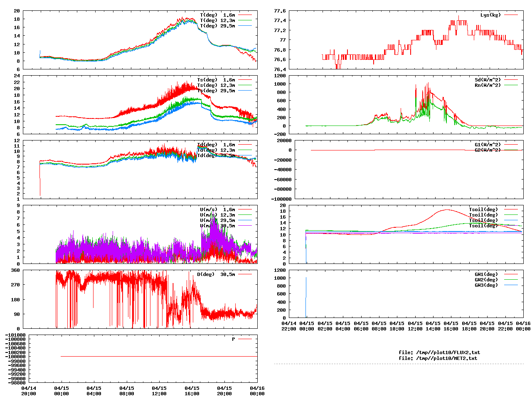Click the '04/15 06:00' time axis label

click(x=361, y=326)
